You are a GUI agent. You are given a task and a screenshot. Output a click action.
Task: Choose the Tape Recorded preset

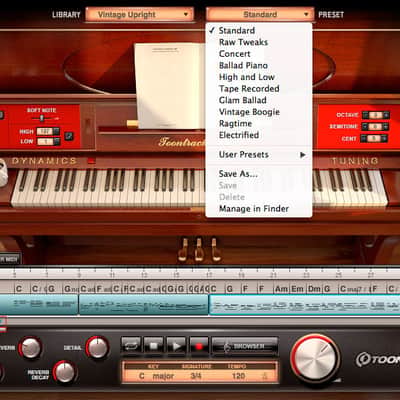[259, 89]
